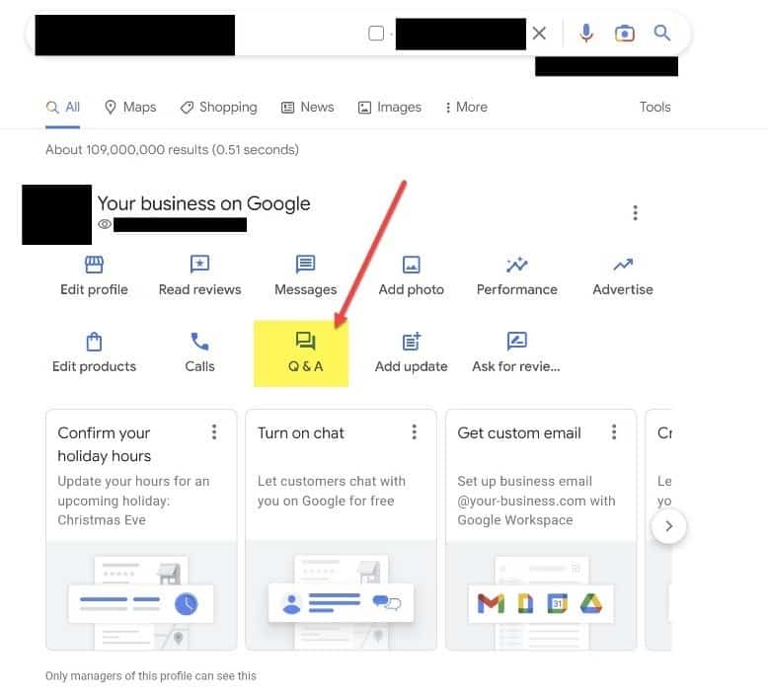This screenshot has height=700, width=768.
Task: Open the News tab
Action: [308, 107]
